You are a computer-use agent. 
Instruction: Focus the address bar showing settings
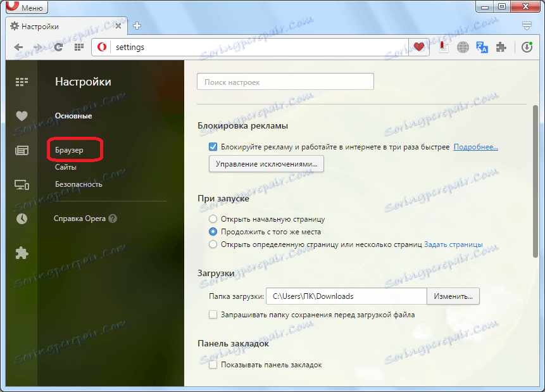coord(259,47)
